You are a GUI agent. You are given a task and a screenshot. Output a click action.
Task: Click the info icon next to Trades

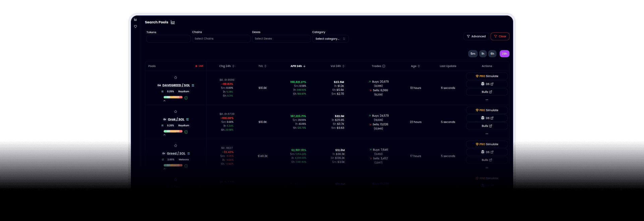tap(384, 66)
